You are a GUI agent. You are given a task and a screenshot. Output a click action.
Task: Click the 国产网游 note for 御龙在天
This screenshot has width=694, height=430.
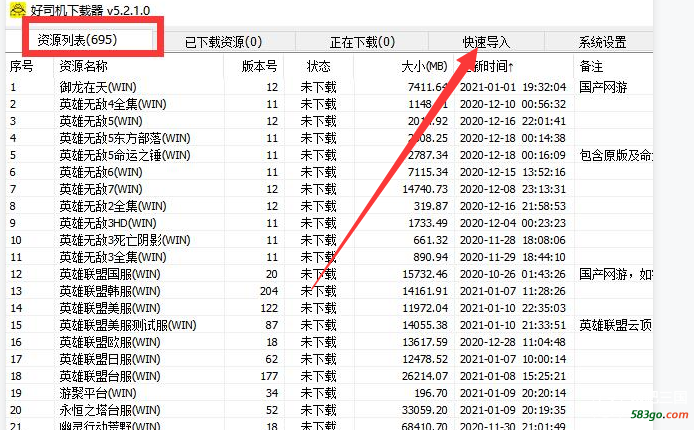[603, 87]
